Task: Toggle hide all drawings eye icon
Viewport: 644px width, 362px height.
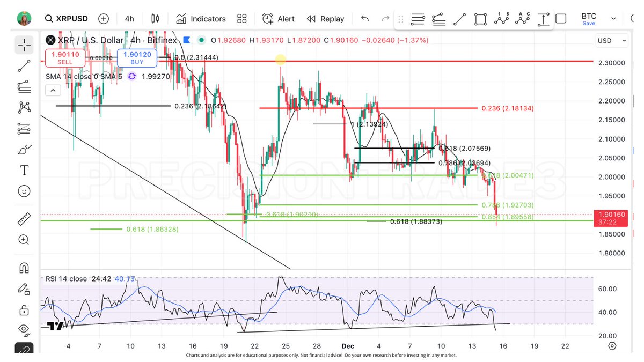Action: pos(24,329)
